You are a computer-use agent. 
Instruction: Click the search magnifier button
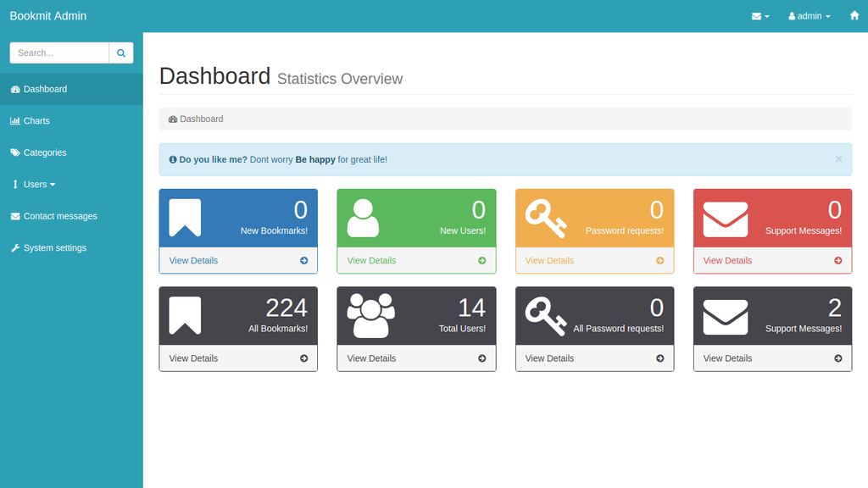click(x=121, y=53)
